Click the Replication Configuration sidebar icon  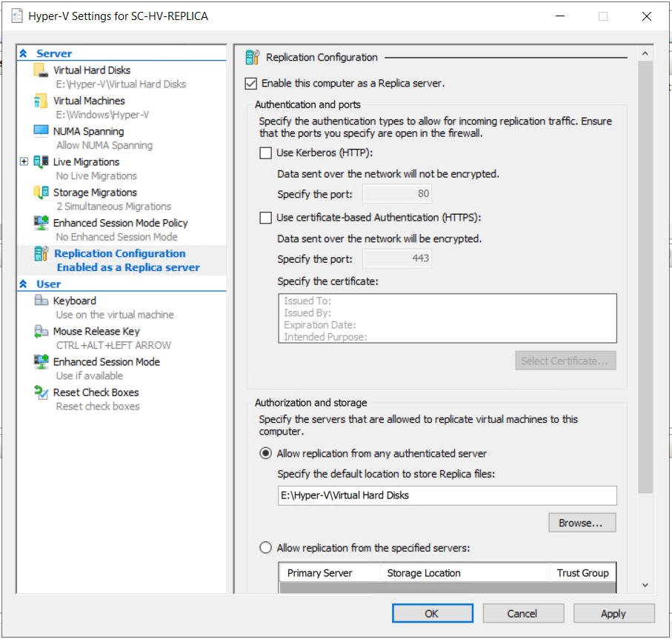41,253
